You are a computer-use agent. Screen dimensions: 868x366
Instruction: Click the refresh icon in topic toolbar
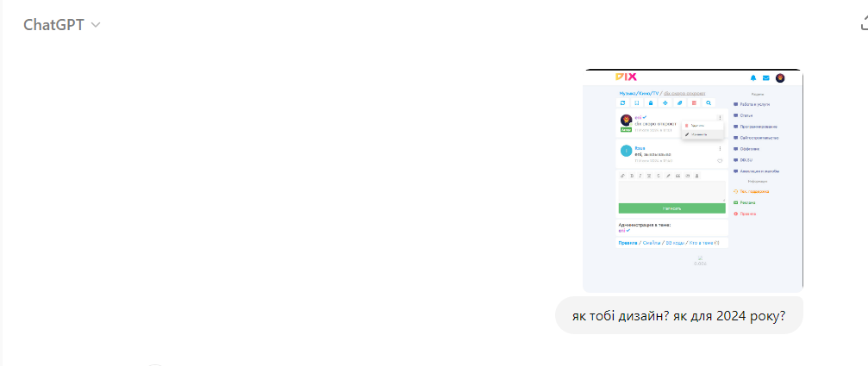(x=622, y=102)
